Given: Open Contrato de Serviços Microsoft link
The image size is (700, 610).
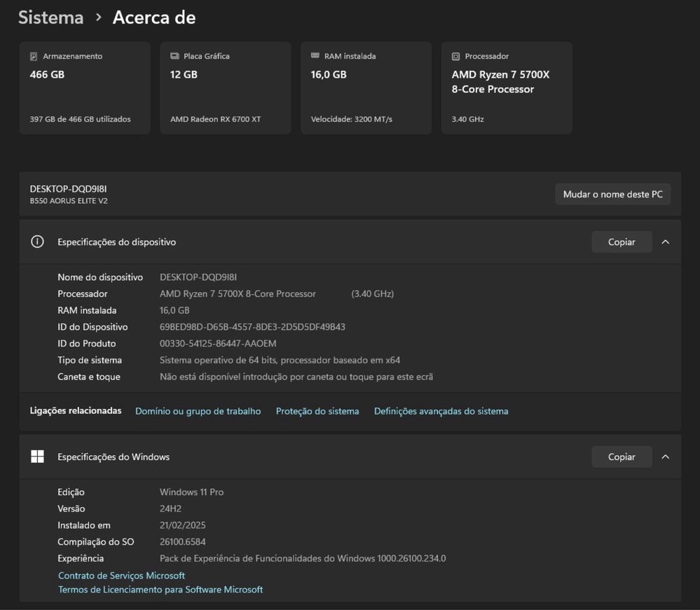Looking at the screenshot, I should coord(121,575).
